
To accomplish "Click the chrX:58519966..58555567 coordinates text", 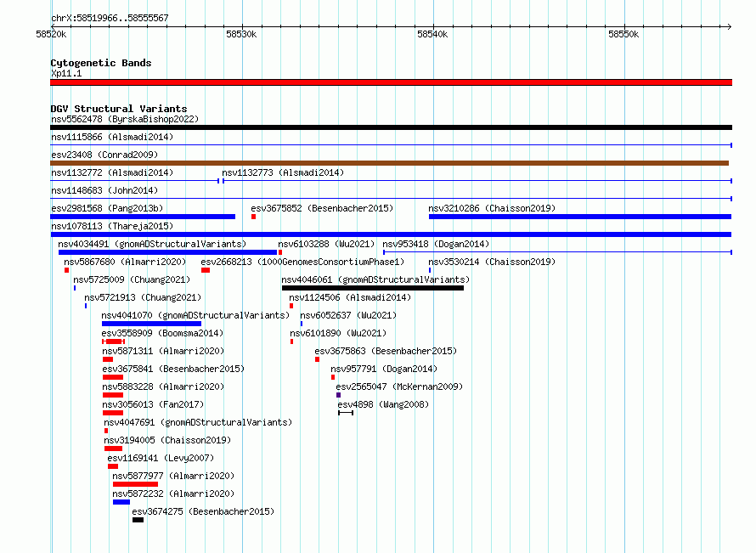I will click(110, 19).
